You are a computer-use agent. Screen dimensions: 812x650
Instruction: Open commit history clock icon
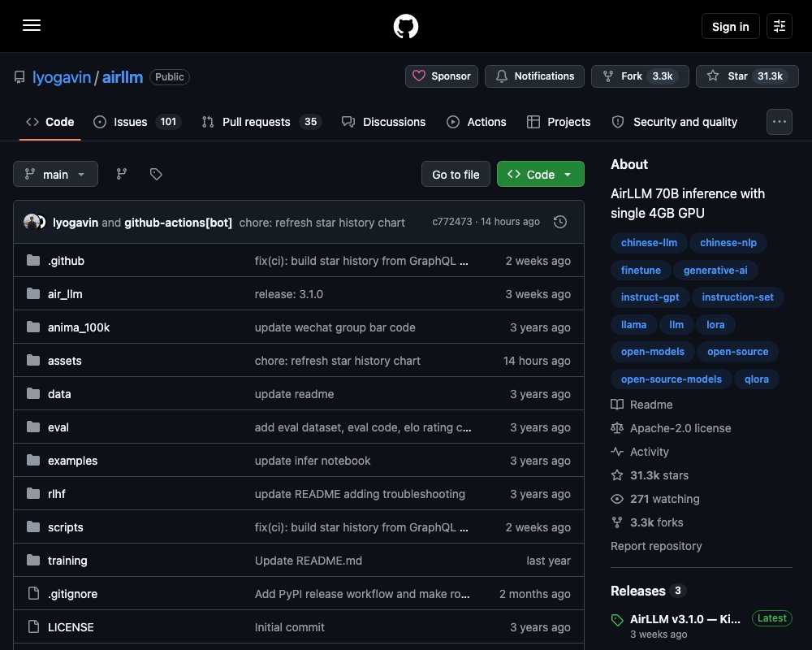[559, 223]
